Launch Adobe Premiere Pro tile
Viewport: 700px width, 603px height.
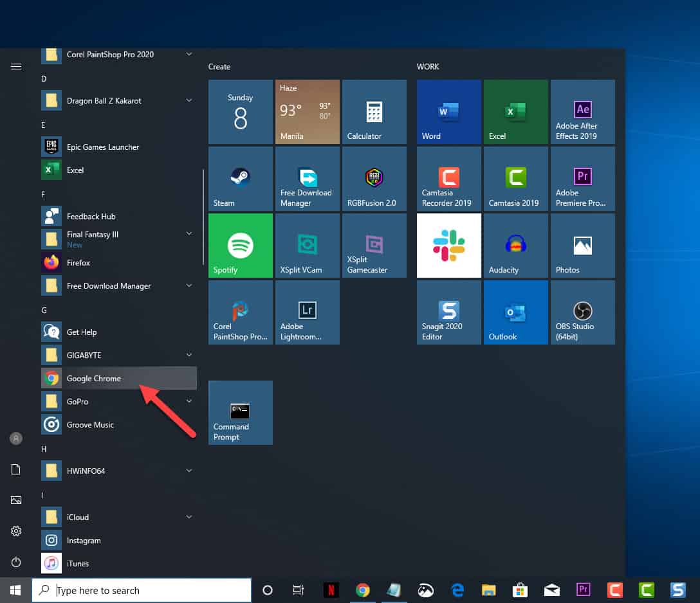tap(583, 179)
